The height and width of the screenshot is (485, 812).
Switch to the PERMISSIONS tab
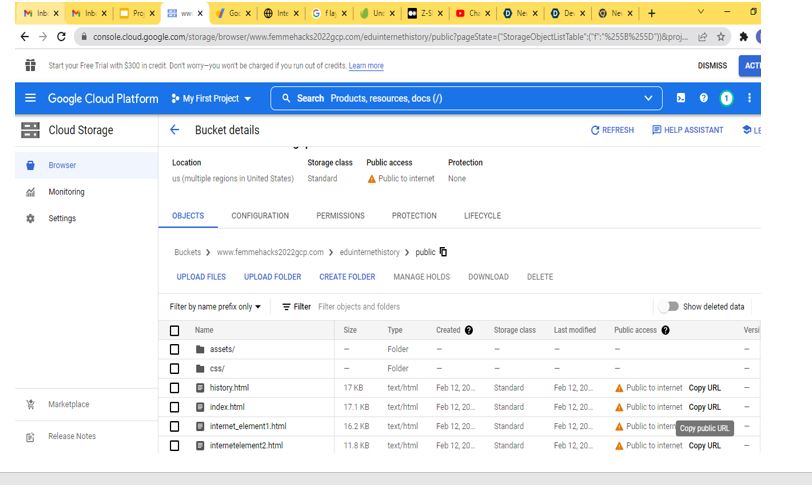[x=340, y=215]
